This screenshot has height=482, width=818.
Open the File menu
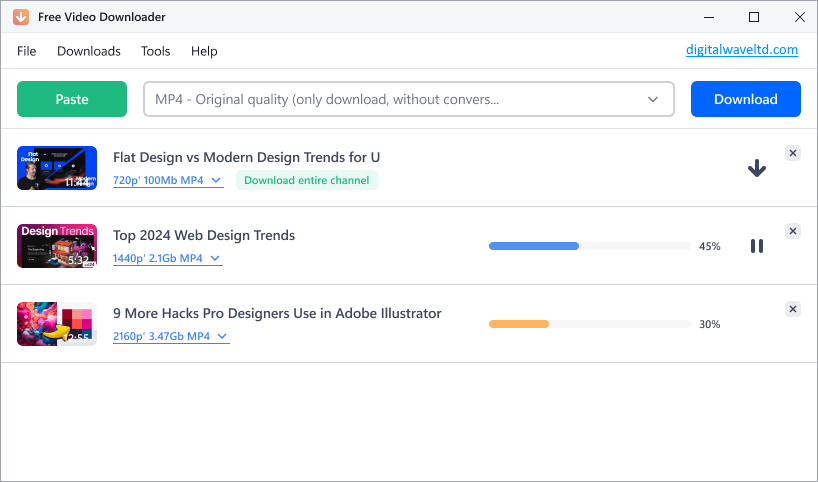point(27,51)
